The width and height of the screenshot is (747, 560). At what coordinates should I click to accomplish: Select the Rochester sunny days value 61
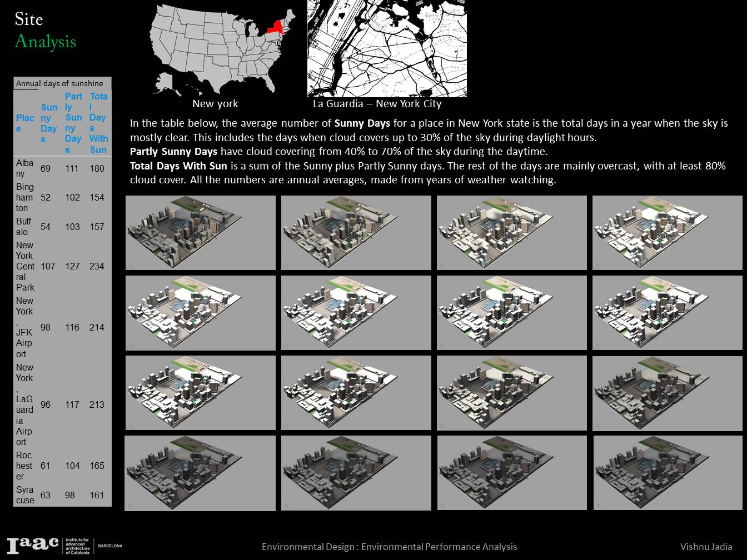click(46, 466)
